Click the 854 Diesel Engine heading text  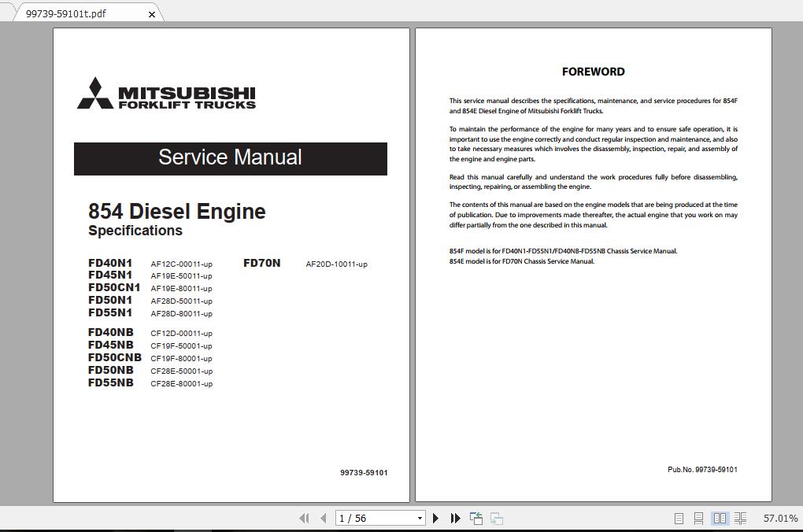(176, 211)
